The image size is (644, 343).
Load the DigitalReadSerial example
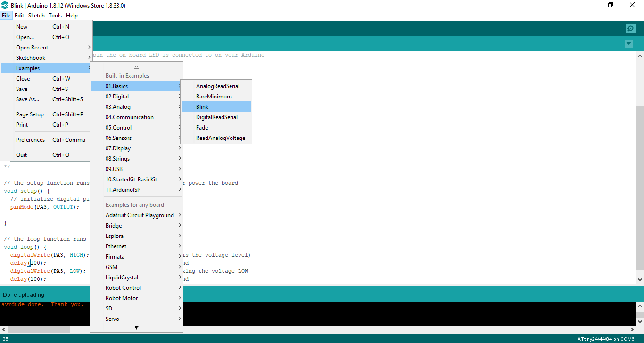pyautogui.click(x=216, y=117)
